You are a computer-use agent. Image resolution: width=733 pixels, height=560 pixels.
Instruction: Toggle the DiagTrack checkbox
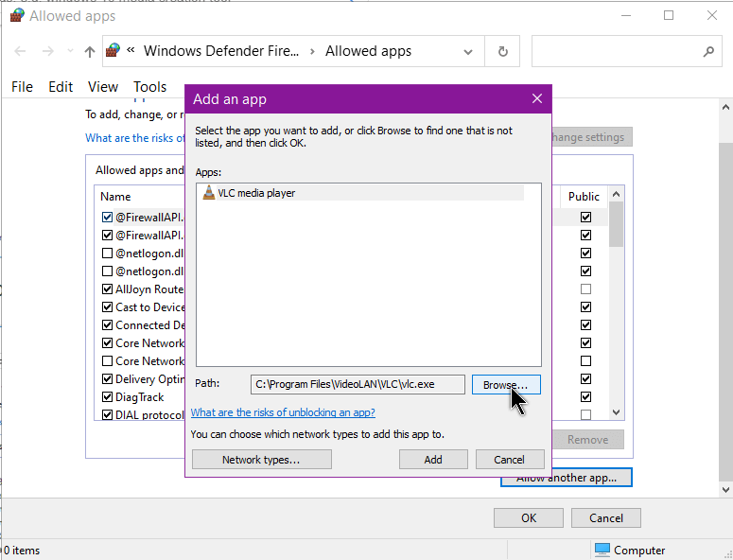pos(107,397)
